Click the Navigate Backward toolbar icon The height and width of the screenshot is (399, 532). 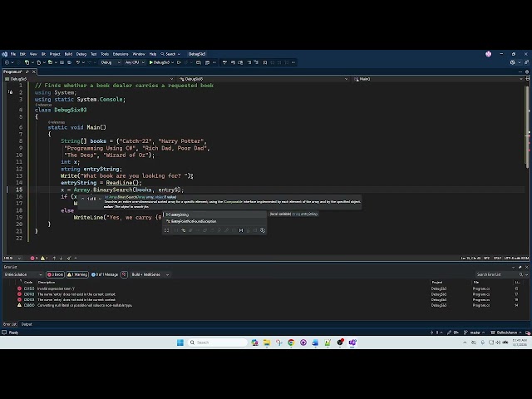coord(7,62)
